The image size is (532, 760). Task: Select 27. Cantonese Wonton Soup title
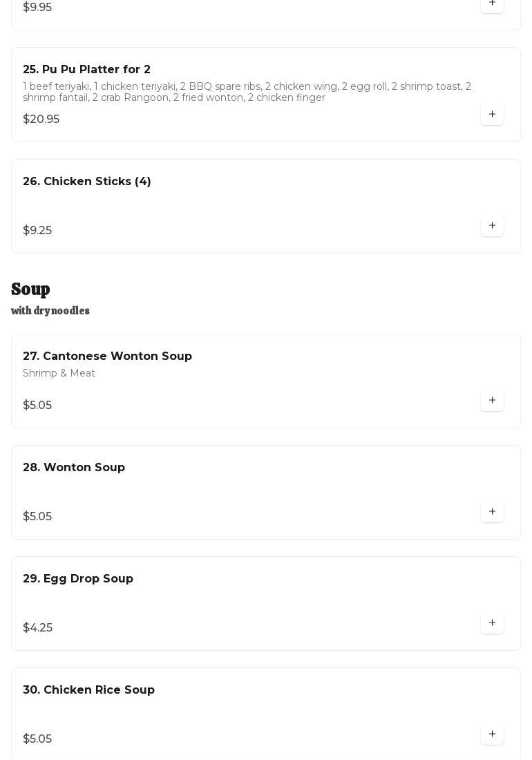tap(107, 357)
